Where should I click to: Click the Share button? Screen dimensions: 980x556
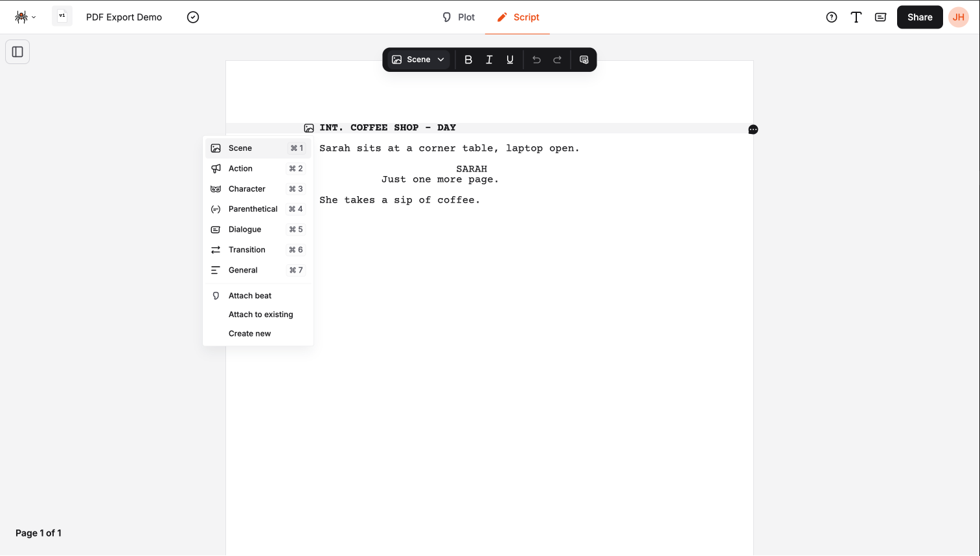point(919,17)
